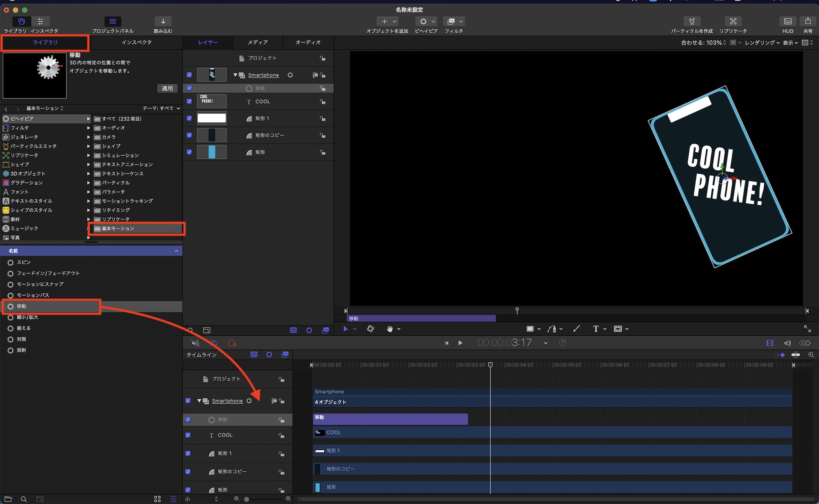Viewport: 819px width, 504px height.
Task: Switch to the インスペクタ tab
Action: pyautogui.click(x=136, y=43)
